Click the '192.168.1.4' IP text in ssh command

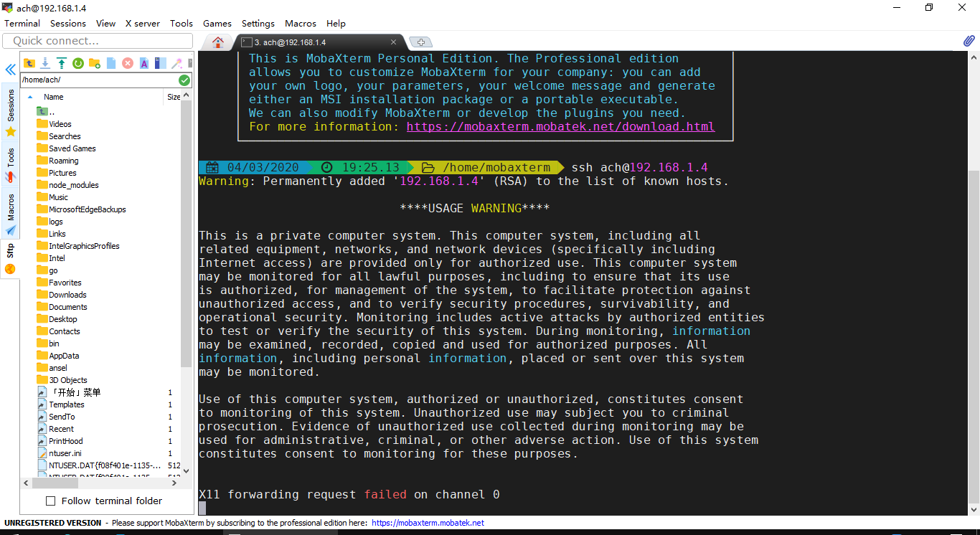click(x=669, y=167)
